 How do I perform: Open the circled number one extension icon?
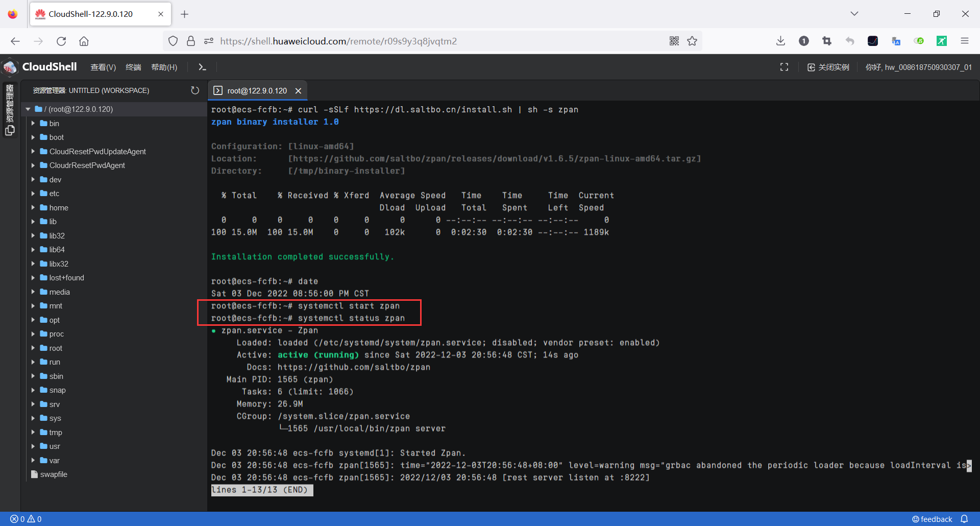click(x=804, y=41)
